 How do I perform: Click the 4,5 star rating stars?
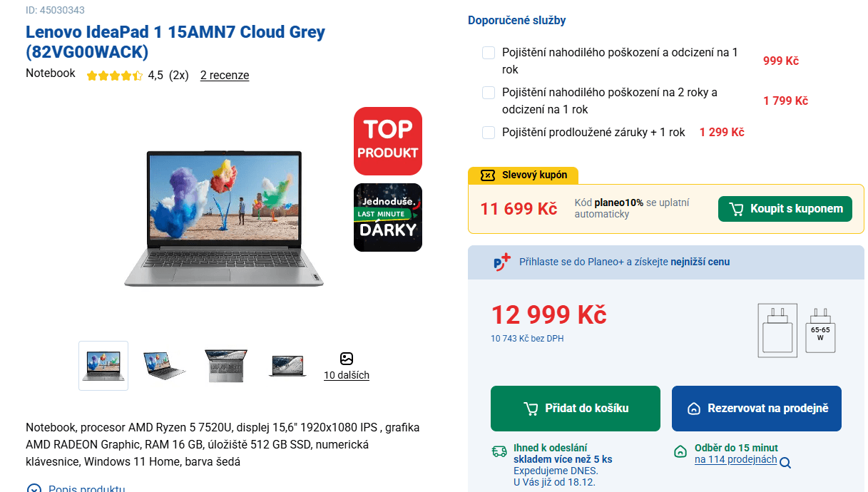tap(114, 74)
